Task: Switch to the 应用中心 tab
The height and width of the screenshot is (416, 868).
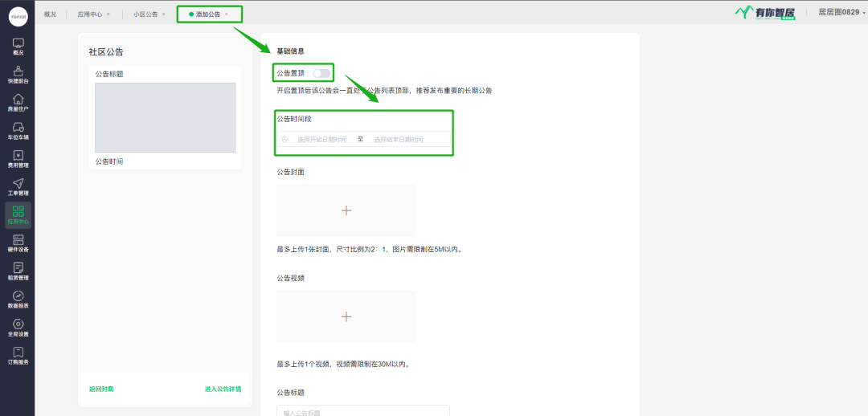Action: point(90,14)
